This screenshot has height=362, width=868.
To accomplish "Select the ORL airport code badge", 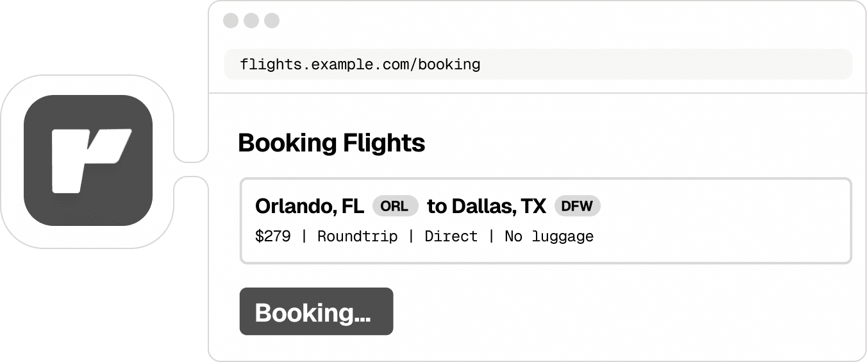I will [394, 206].
